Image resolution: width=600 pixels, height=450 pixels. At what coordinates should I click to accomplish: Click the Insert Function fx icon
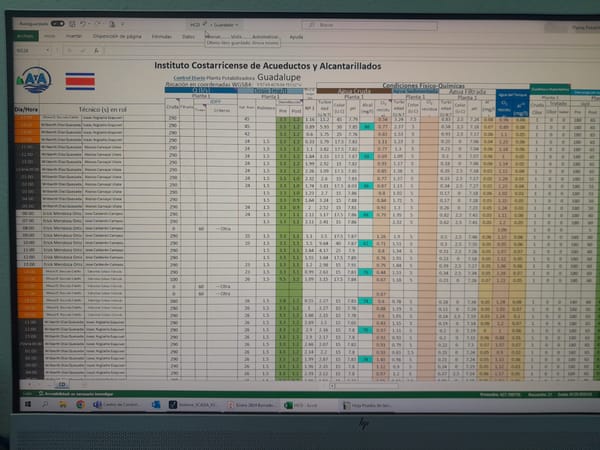point(97,51)
